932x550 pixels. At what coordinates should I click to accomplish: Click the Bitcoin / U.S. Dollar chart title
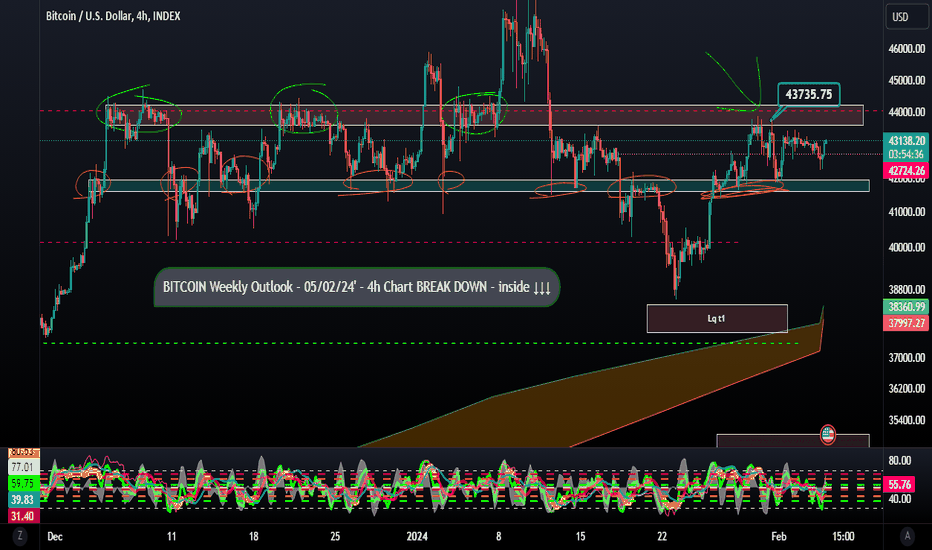(113, 16)
